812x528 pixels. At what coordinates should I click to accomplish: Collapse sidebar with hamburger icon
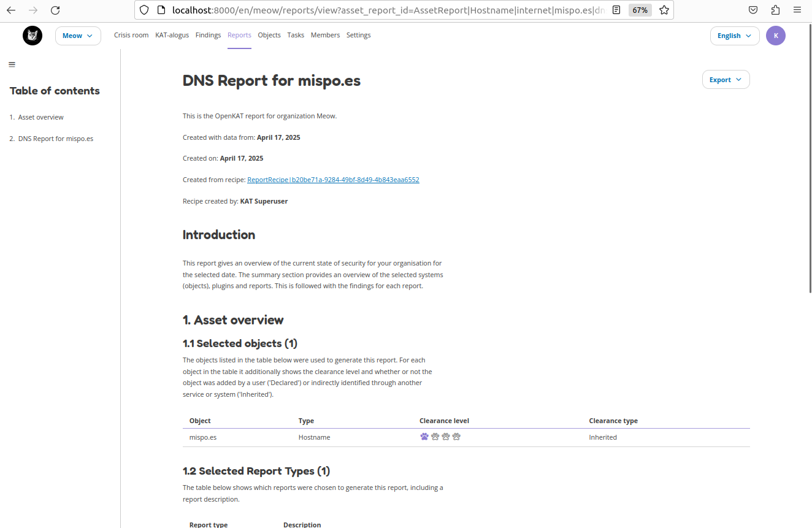[12, 64]
